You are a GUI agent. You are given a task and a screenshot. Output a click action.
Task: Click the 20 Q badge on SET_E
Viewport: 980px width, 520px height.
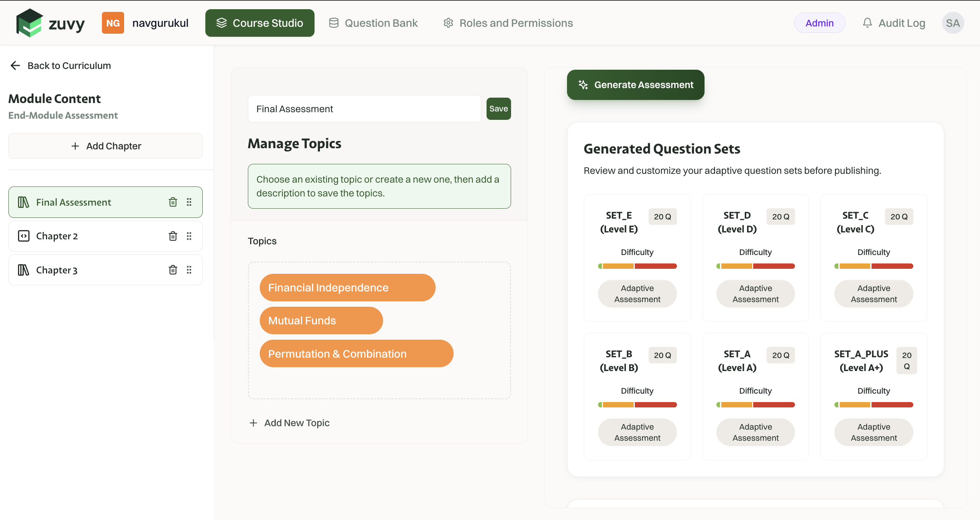point(662,216)
